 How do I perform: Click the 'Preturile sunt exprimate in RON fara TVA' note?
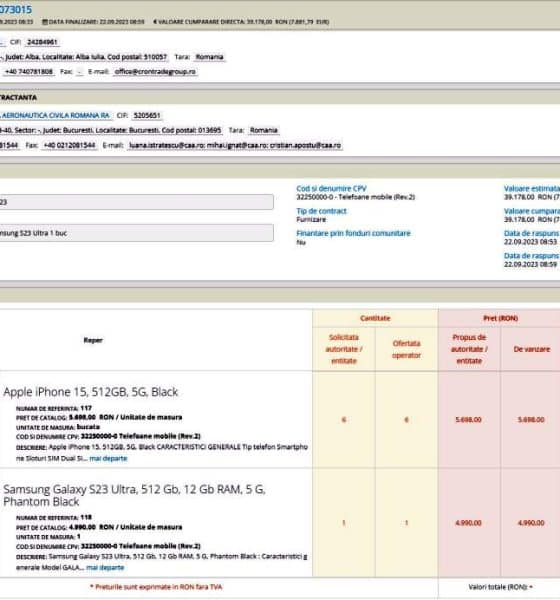click(156, 587)
